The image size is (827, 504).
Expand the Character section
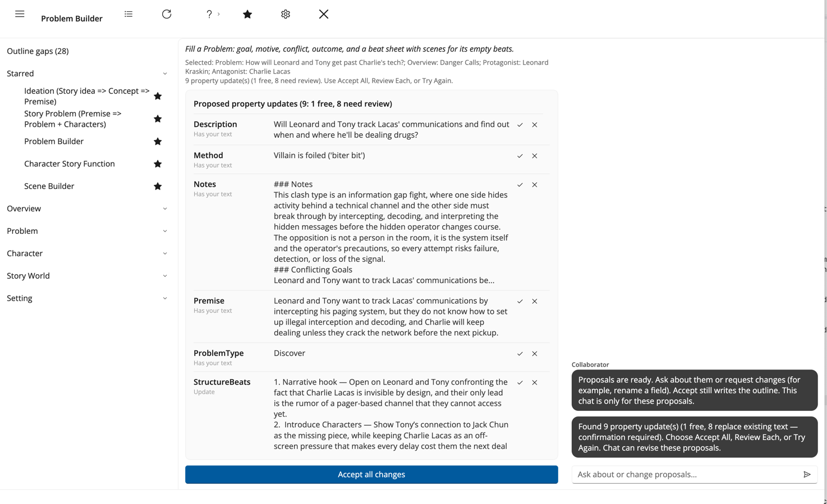tap(165, 253)
